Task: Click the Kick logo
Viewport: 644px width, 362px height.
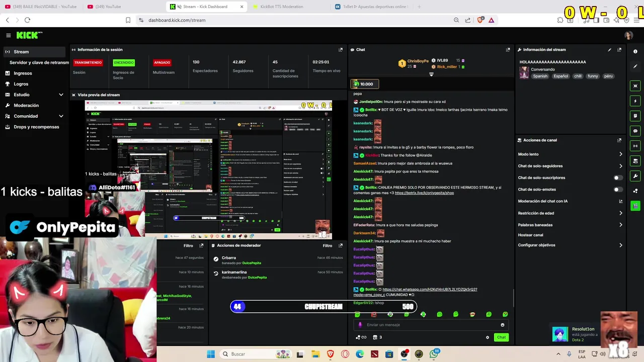Action: pyautogui.click(x=29, y=35)
